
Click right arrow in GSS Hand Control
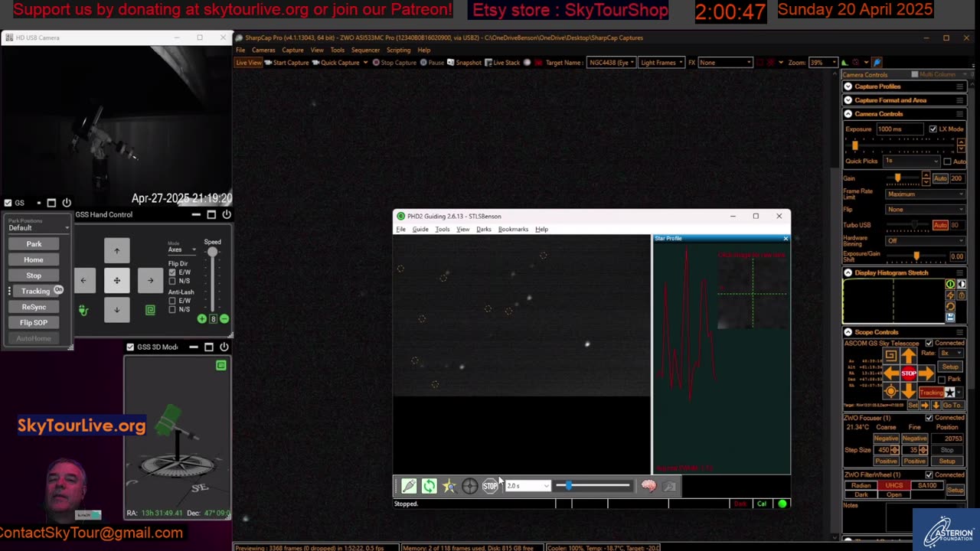(x=150, y=280)
